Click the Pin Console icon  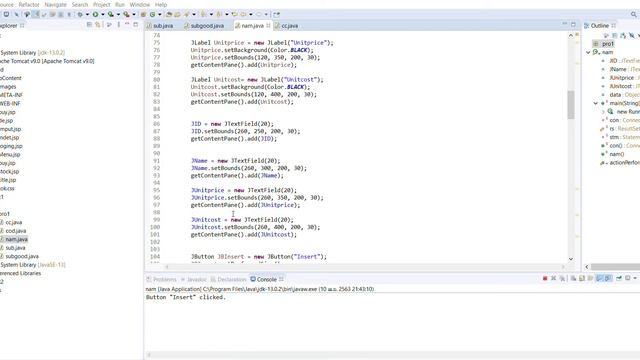[619, 278]
